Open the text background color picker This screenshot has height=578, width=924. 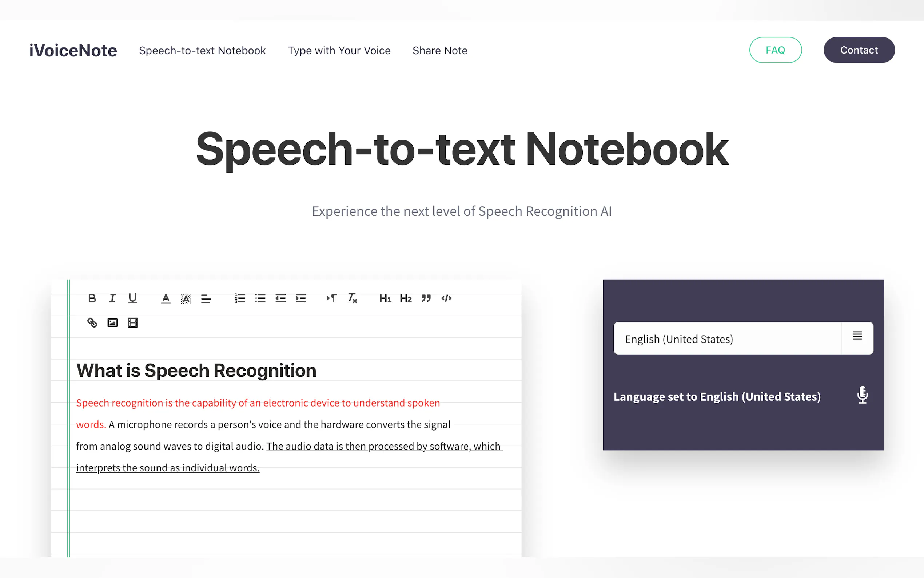(x=186, y=298)
